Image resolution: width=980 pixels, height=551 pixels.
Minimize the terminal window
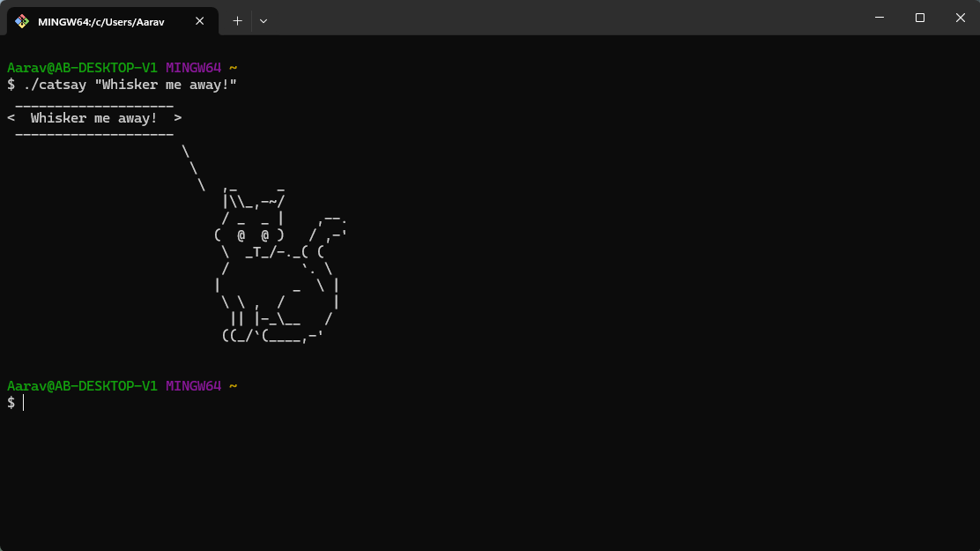880,19
